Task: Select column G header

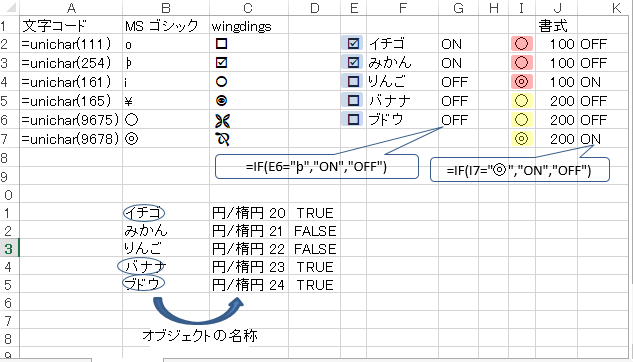Action: [459, 8]
